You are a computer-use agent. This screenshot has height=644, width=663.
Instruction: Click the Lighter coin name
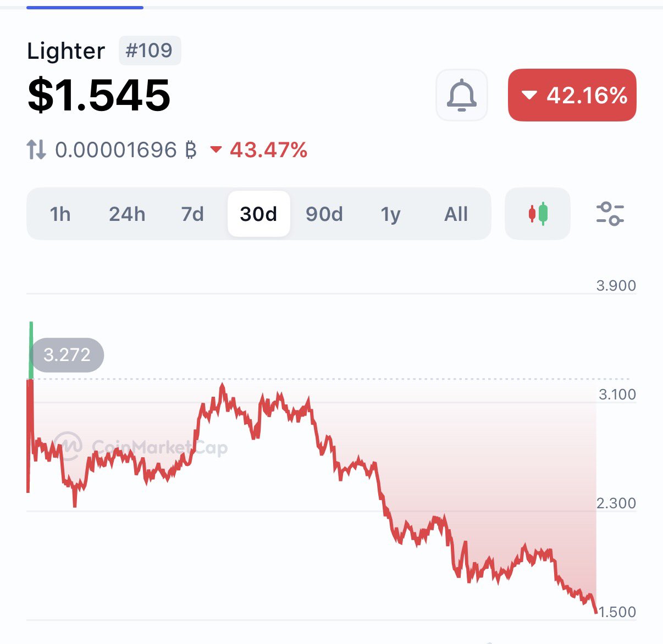pyautogui.click(x=66, y=51)
